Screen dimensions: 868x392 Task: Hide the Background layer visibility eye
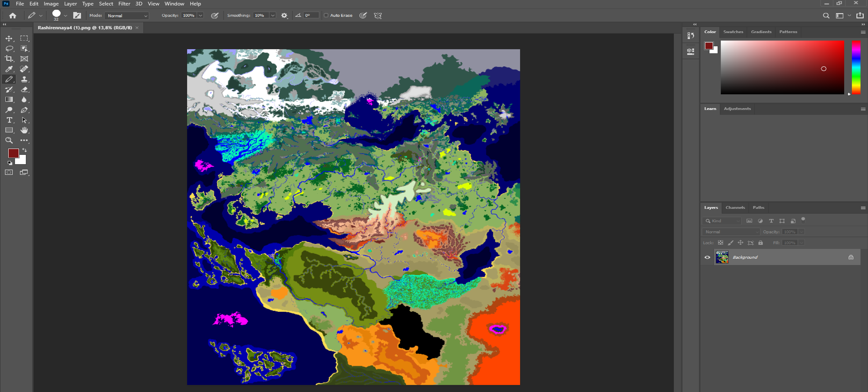pos(707,257)
